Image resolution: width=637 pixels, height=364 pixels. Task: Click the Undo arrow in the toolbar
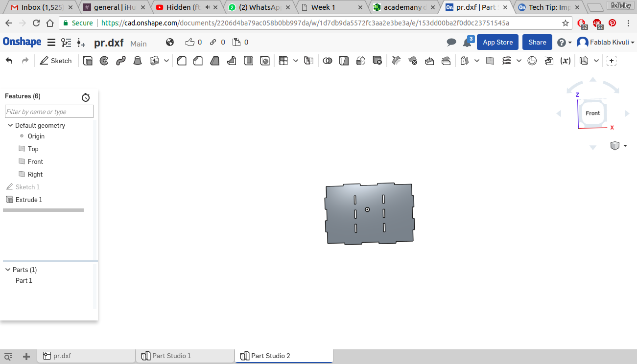click(x=9, y=61)
